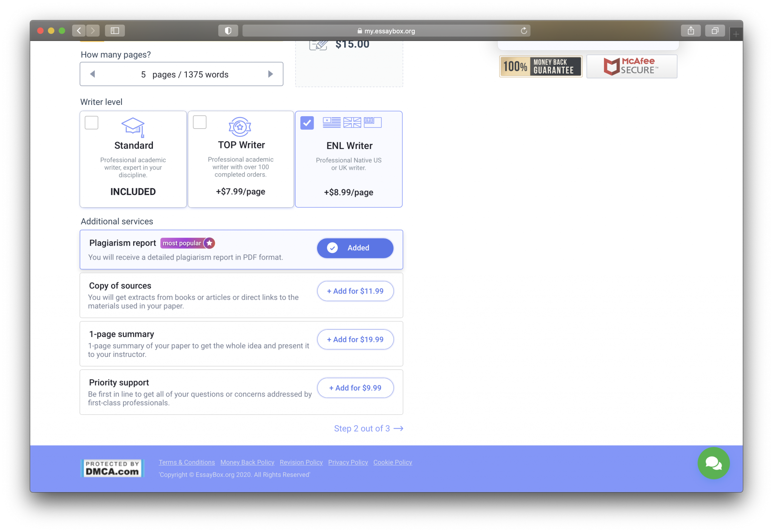Open the Safari share button
The image size is (773, 532).
691,31
